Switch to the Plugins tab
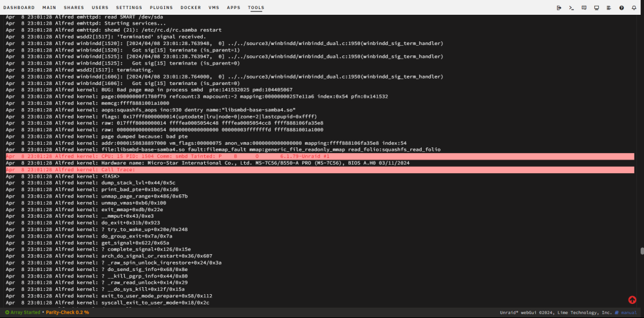The image size is (644, 318). coord(162,8)
